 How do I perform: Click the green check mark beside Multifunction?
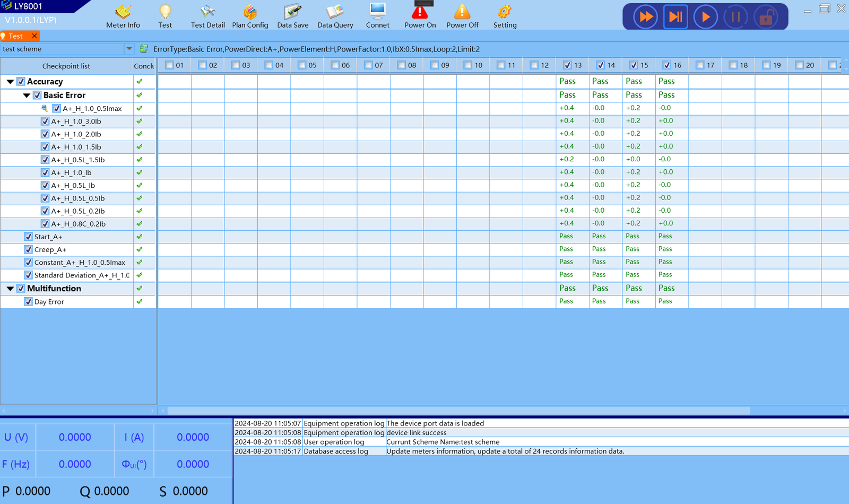pos(140,289)
